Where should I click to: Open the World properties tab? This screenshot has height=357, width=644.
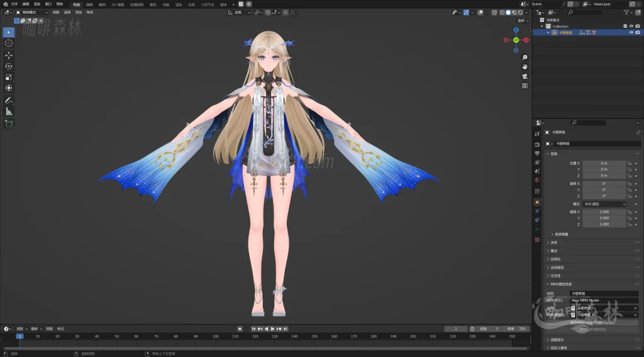[x=537, y=180]
